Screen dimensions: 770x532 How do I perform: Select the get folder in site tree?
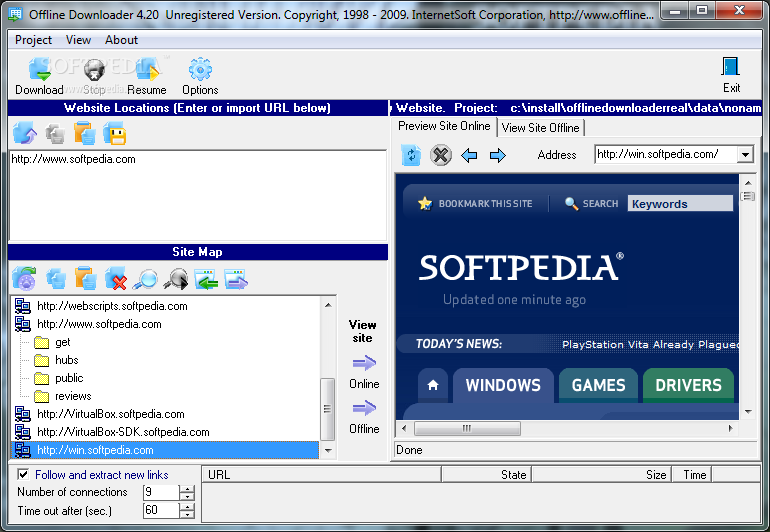tap(62, 342)
